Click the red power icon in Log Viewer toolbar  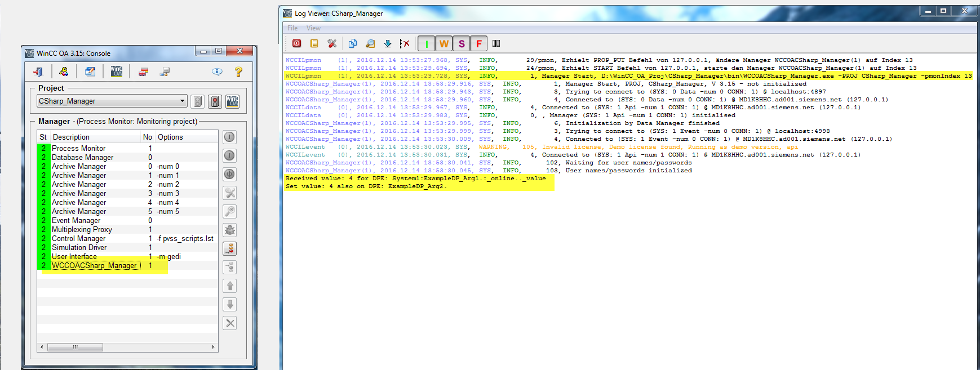click(x=296, y=43)
